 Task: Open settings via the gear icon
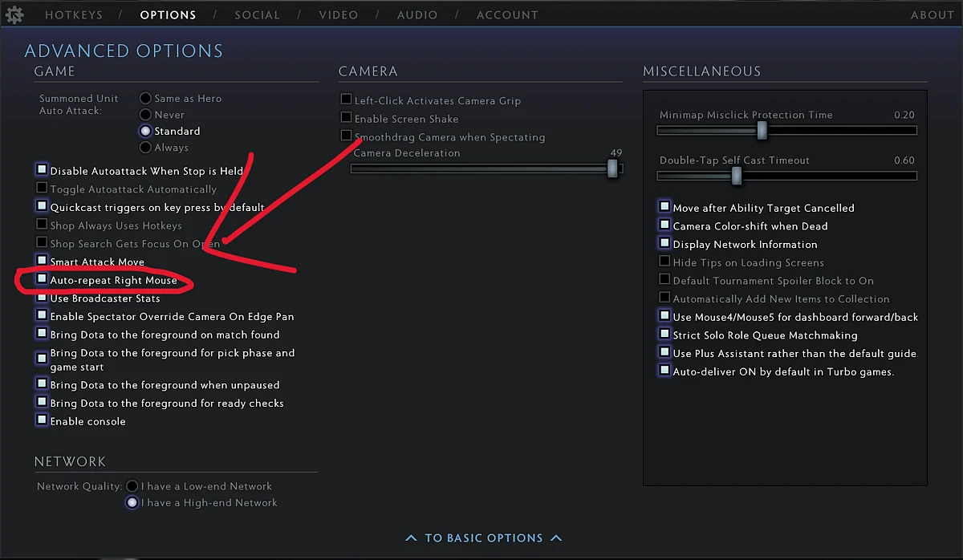[14, 14]
